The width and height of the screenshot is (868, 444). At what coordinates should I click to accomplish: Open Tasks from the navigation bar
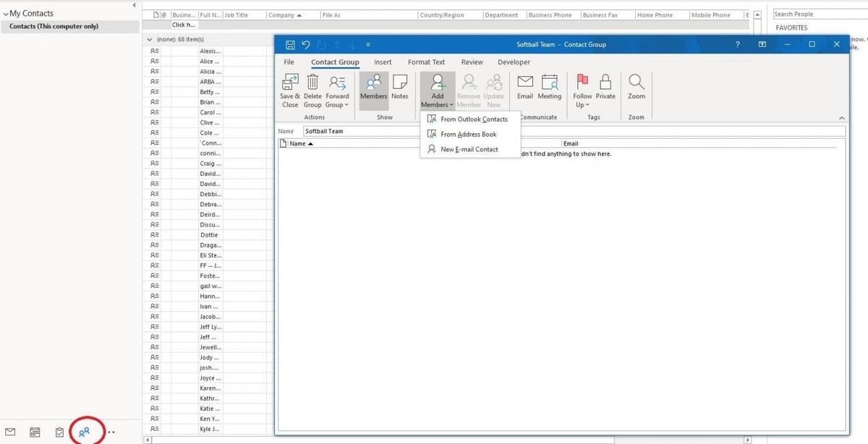click(58, 432)
